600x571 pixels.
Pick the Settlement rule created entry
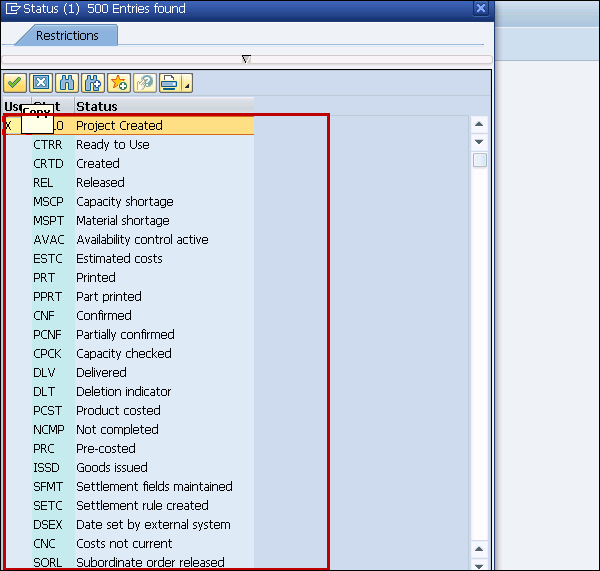pyautogui.click(x=142, y=506)
